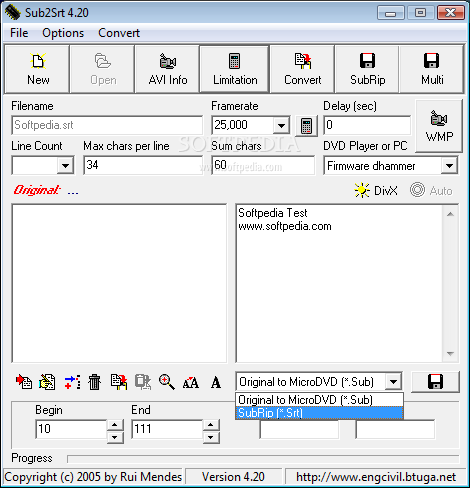Viewport: 470px width, 488px height.
Task: Open the Firmware dhammer dropdown
Action: pos(449,165)
